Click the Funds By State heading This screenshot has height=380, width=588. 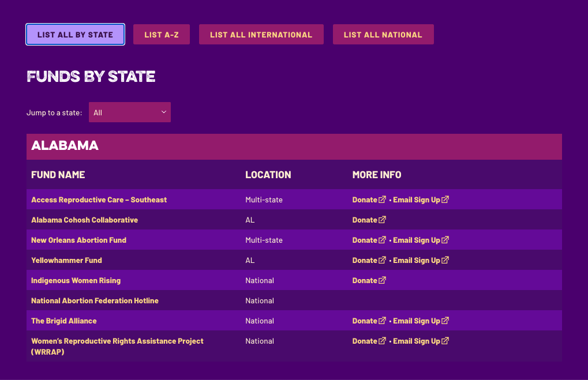[x=91, y=77]
